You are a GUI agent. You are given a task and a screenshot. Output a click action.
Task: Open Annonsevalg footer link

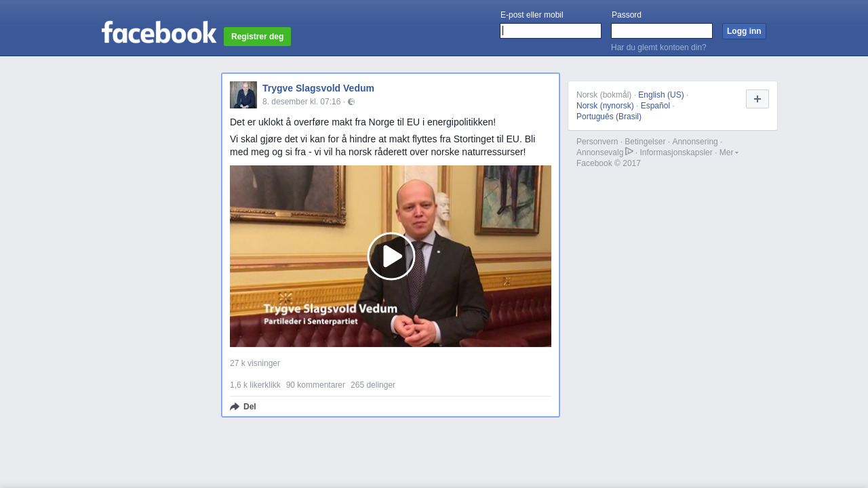600,152
